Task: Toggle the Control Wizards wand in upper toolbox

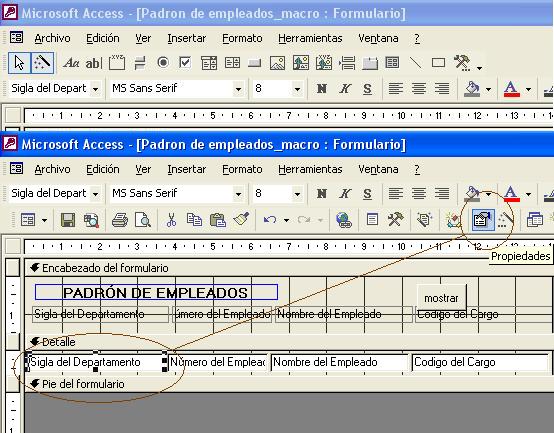Action: [42, 63]
